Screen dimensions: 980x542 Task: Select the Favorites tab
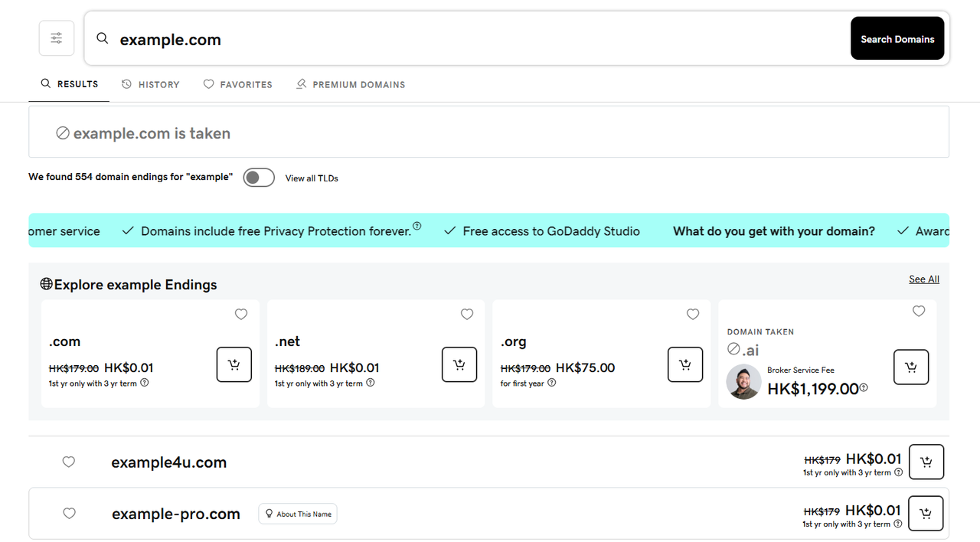[238, 84]
